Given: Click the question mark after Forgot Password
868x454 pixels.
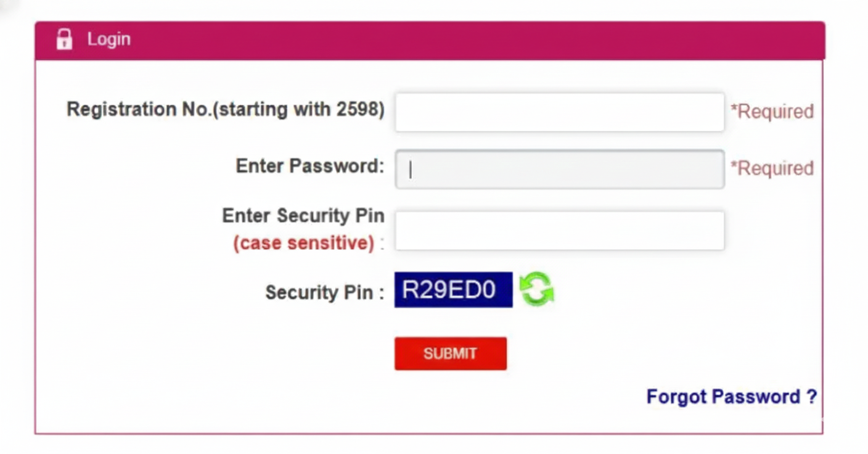Looking at the screenshot, I should (812, 397).
